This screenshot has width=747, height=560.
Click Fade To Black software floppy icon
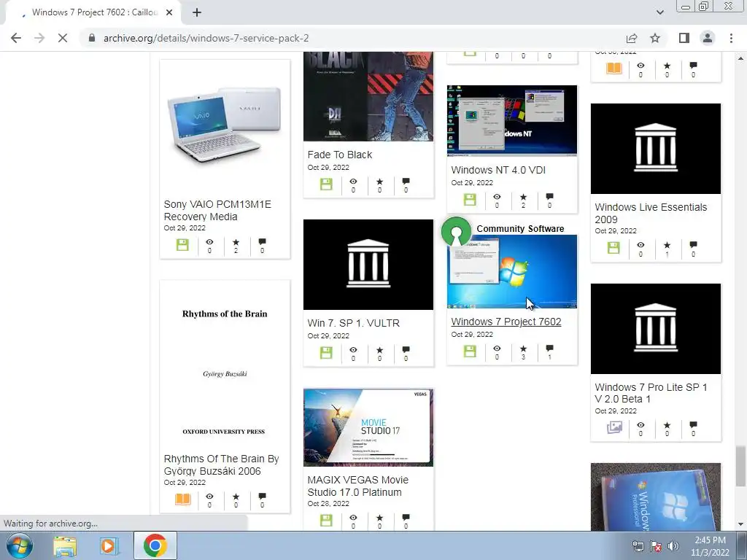326,184
